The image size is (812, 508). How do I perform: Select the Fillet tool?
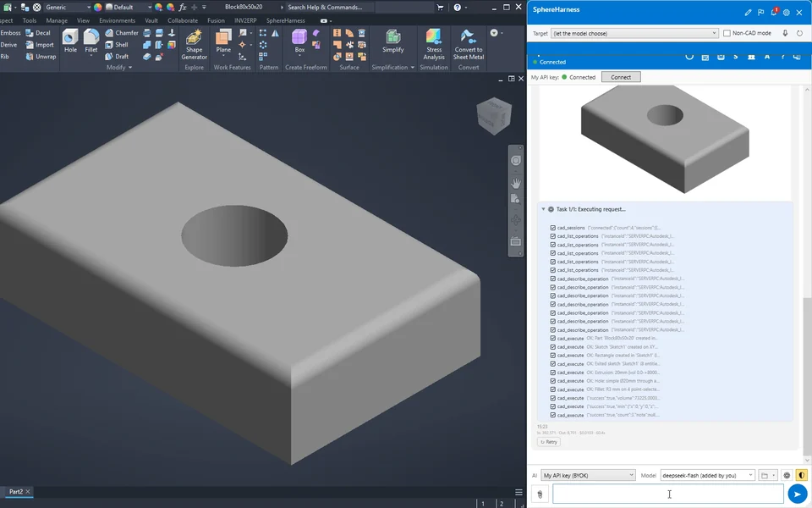click(91, 41)
